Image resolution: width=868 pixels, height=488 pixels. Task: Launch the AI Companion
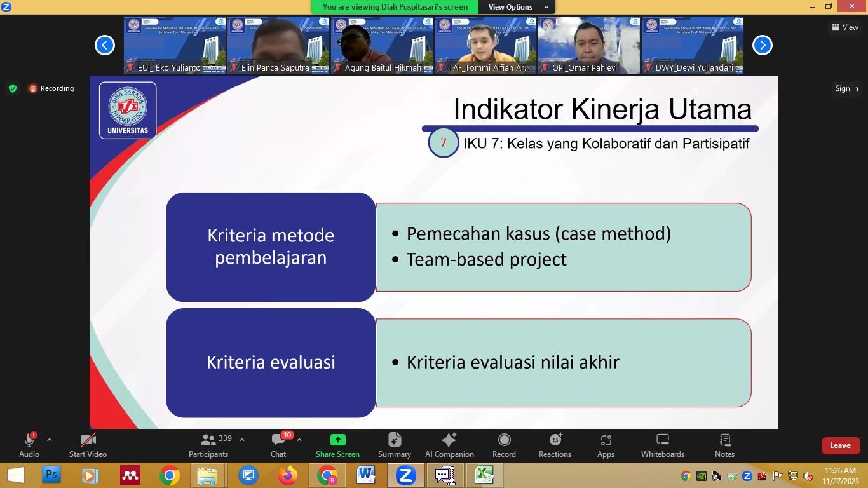tap(449, 445)
